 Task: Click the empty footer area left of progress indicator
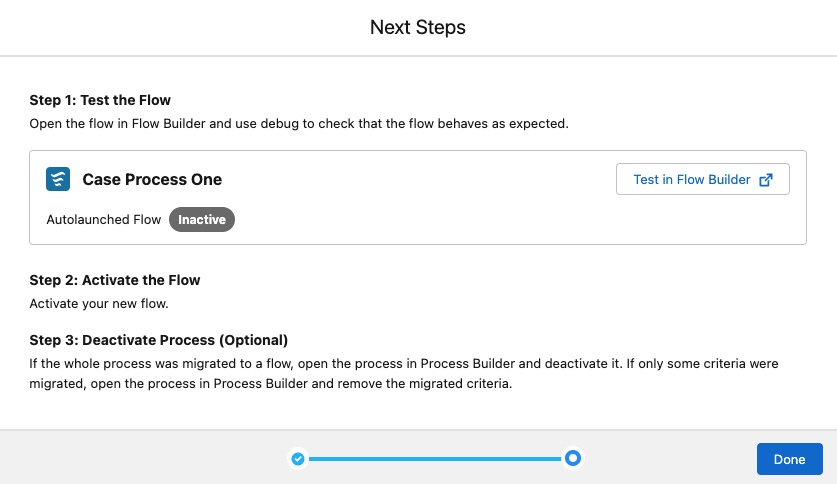[140, 459]
